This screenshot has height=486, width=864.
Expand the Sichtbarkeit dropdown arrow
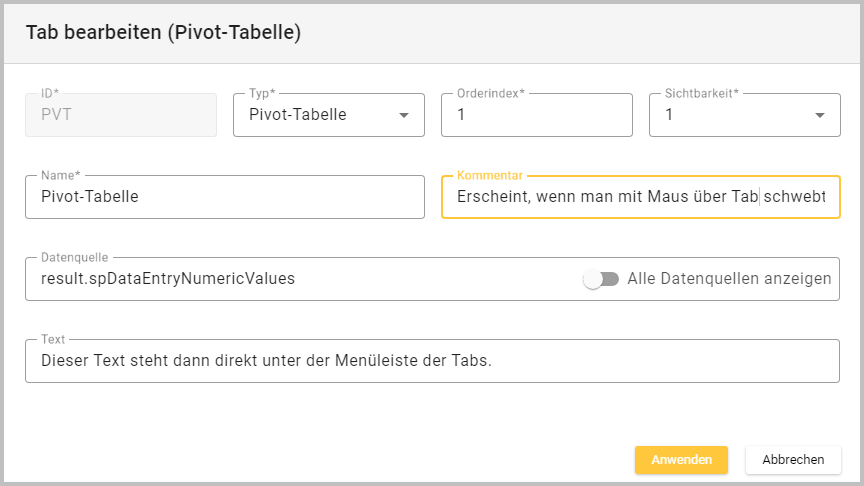pyautogui.click(x=820, y=115)
